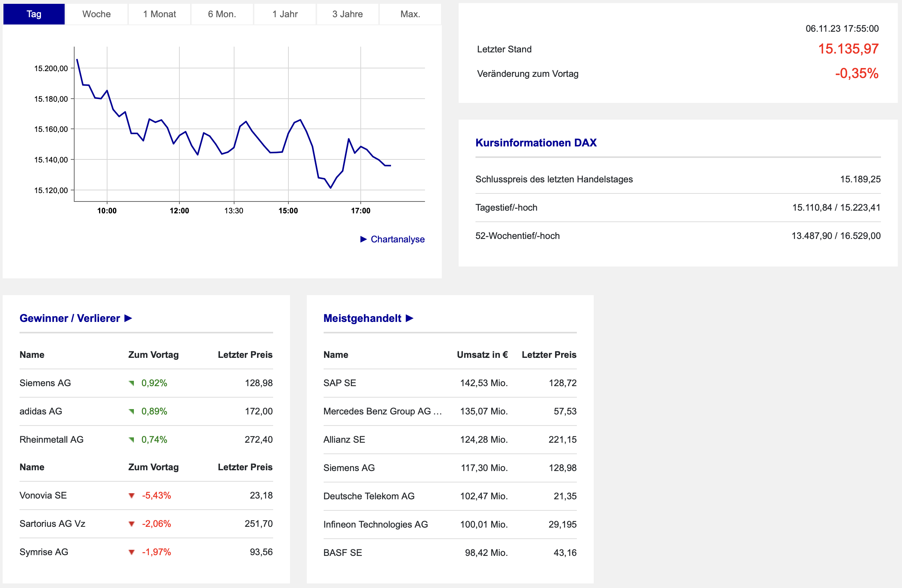Select the Max. time range tab
Viewport: 902px width, 588px height.
pos(410,14)
